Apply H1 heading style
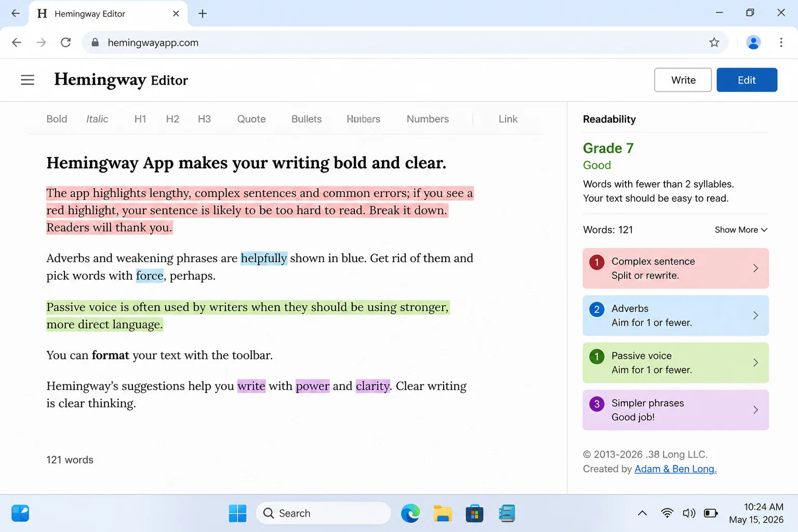Viewport: 798px width, 532px height. coord(140,119)
